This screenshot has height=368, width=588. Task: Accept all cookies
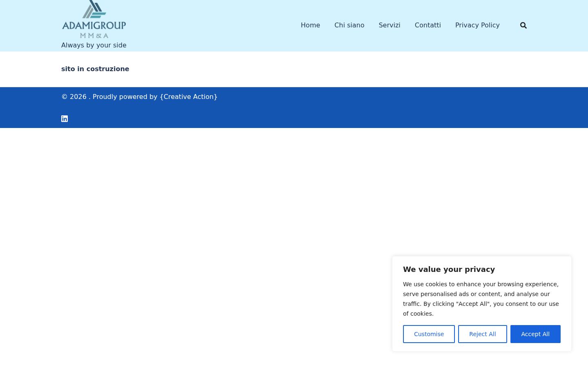(535, 334)
